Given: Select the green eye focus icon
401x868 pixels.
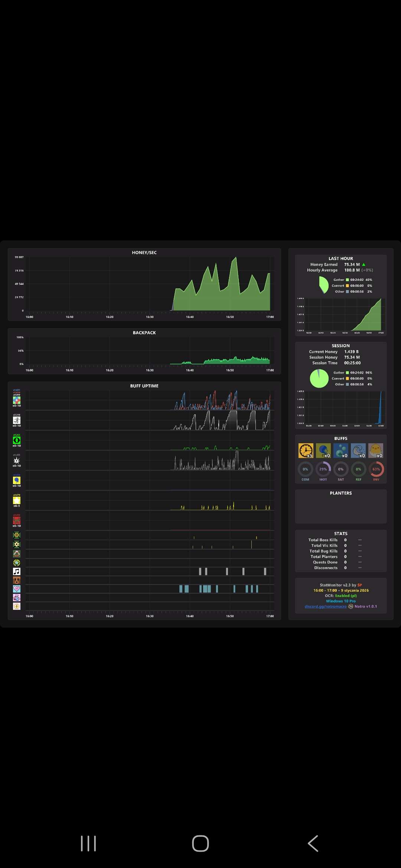Looking at the screenshot, I should click(17, 441).
